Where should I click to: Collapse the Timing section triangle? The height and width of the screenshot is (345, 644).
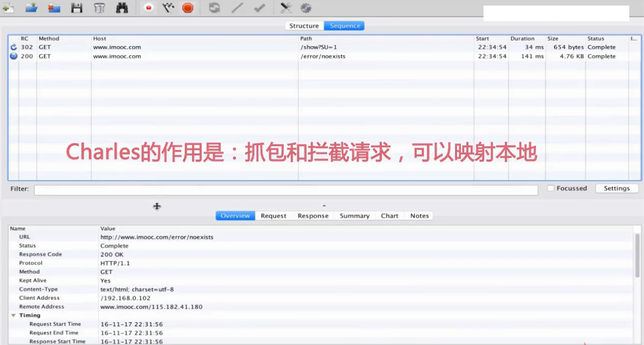point(14,315)
